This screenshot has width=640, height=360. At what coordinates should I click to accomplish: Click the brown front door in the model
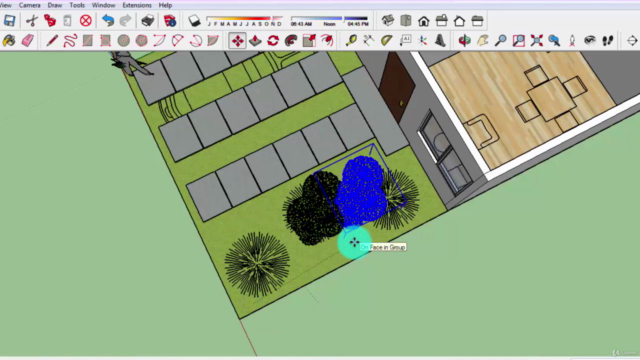point(396,87)
